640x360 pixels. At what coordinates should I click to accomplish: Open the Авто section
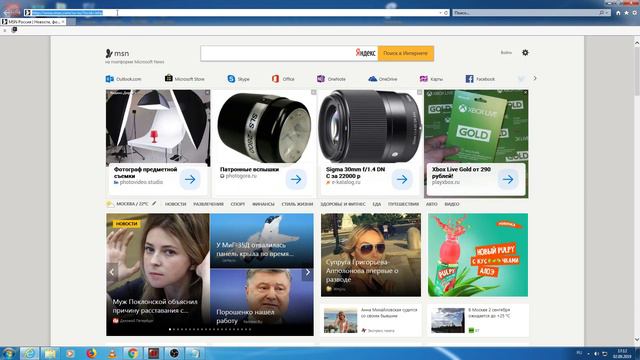pyautogui.click(x=431, y=204)
